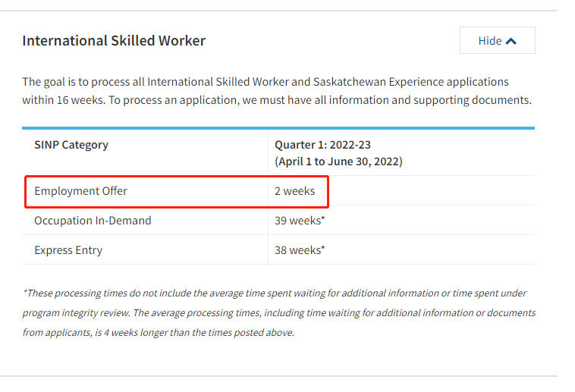Click the paragraph line starting 'within 16 weeks'
The image size is (575, 392).
pos(277,100)
